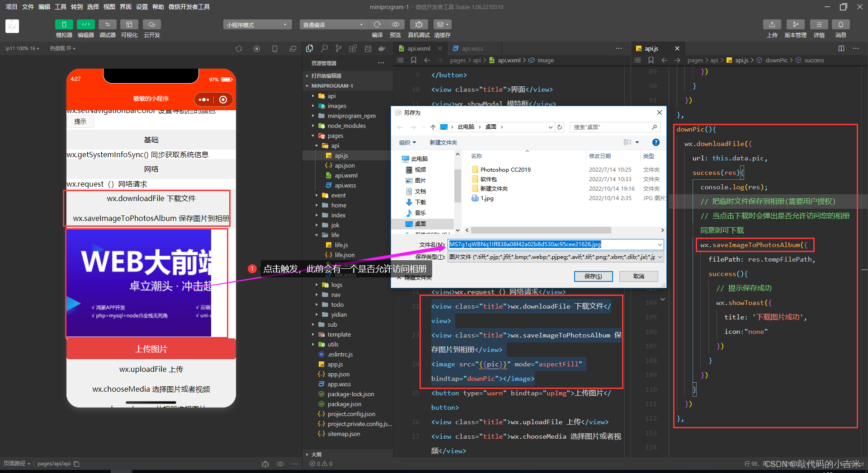Screen dimensions: 868x473
Task: Click the compile refresh icon
Action: click(377, 24)
